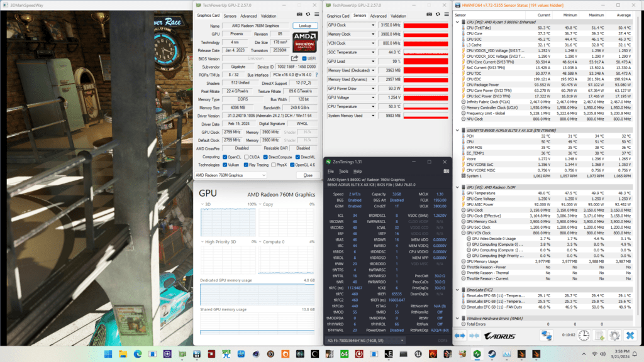
Task: Click HWiNFO network computers icon
Action: click(547, 336)
